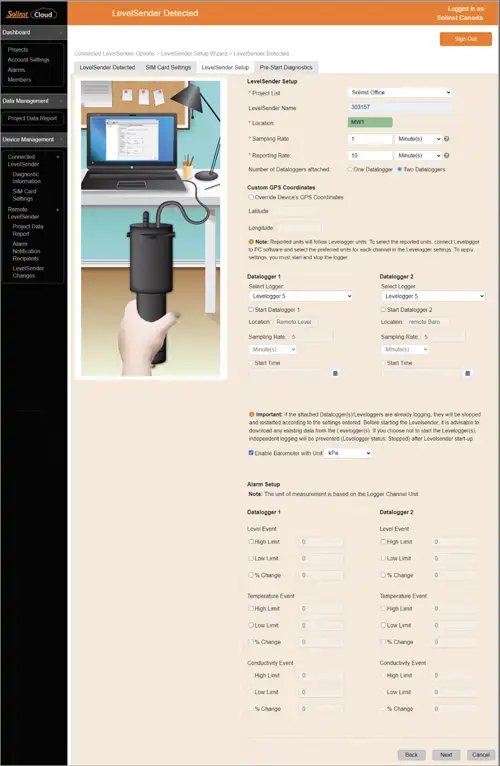The image size is (500, 766).
Task: Click Longitude input field
Action: (x=300, y=228)
